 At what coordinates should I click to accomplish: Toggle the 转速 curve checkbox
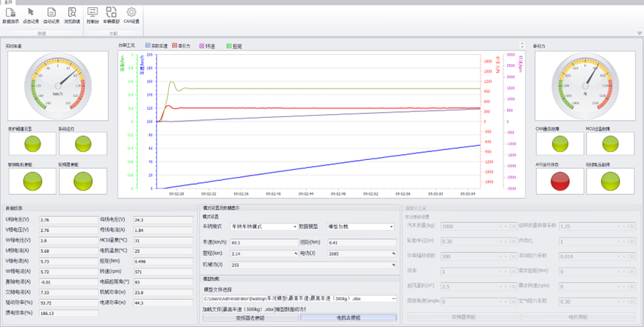click(202, 46)
